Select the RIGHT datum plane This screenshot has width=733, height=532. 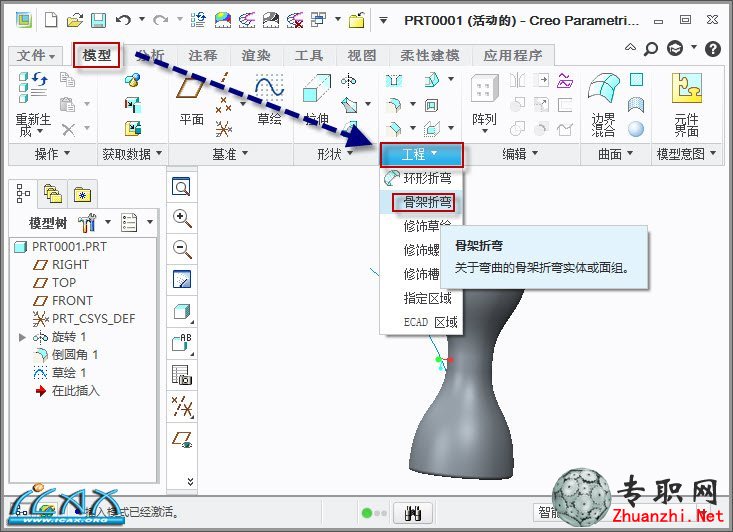(x=61, y=265)
